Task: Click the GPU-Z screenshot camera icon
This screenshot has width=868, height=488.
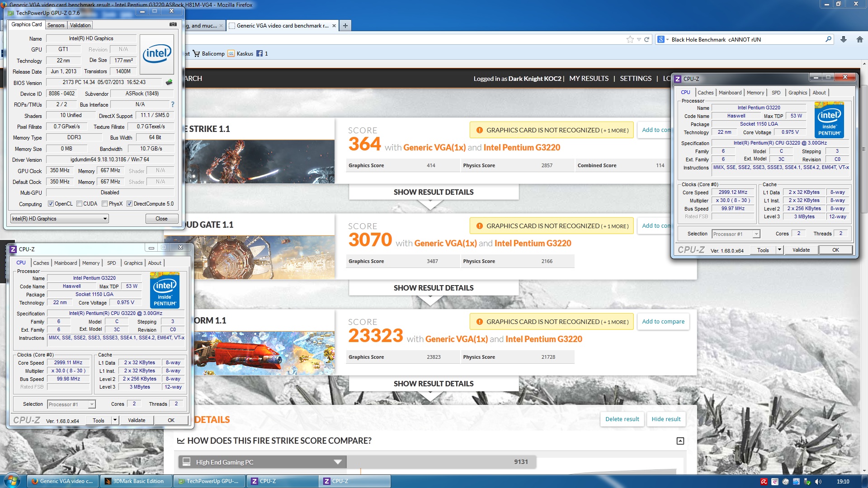Action: pyautogui.click(x=173, y=24)
